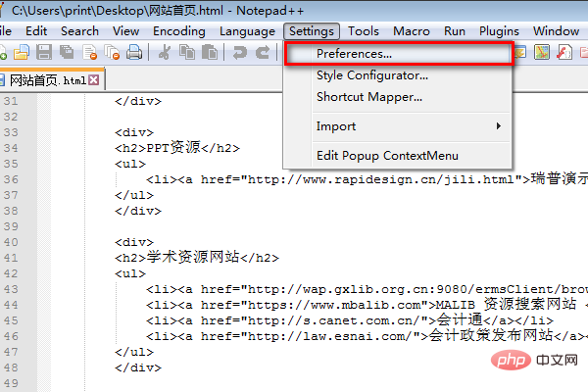Screen dimensions: 588x392
Task: Click the Cut scissors icon
Action: (165, 52)
